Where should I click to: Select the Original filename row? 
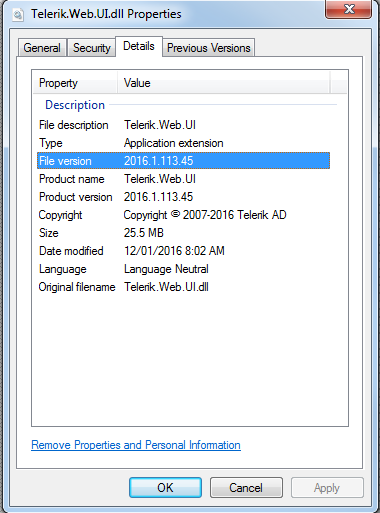pyautogui.click(x=183, y=287)
